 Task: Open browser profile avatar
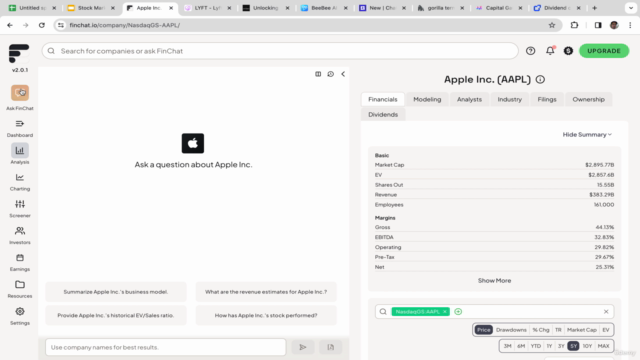[614, 25]
